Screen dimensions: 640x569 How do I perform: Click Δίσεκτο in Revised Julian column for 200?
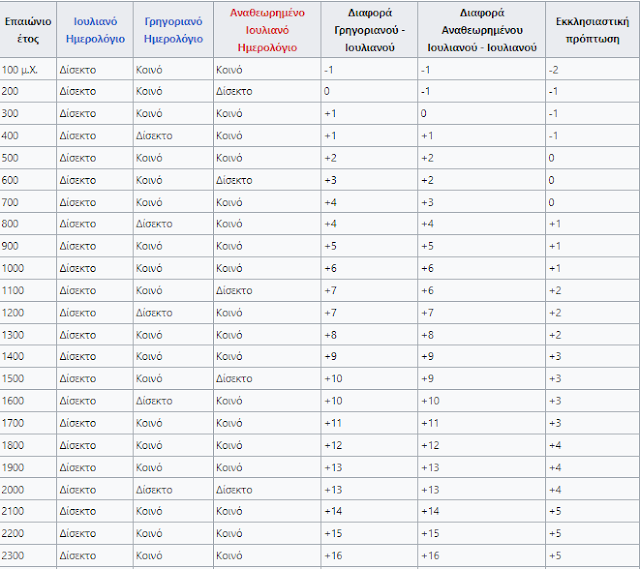[234, 91]
